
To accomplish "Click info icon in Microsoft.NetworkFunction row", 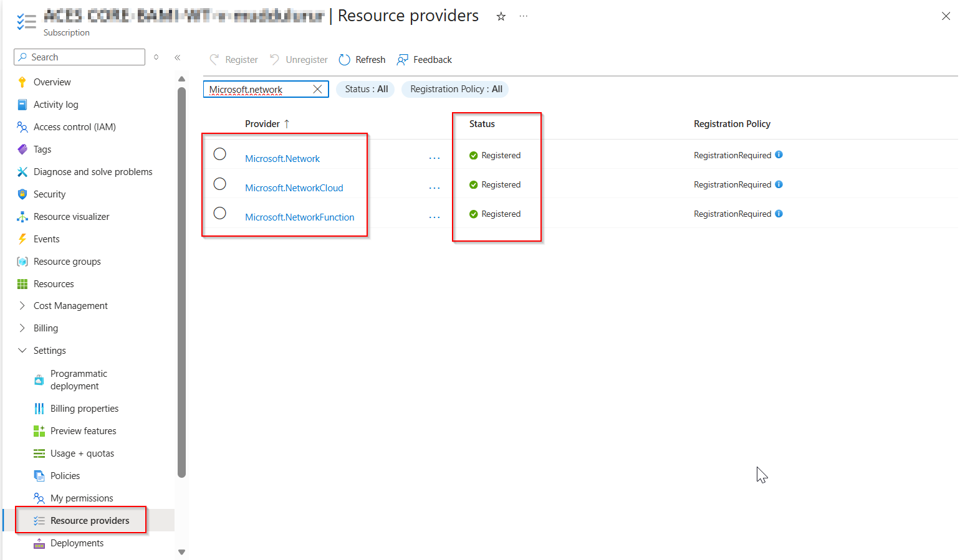I will point(779,214).
